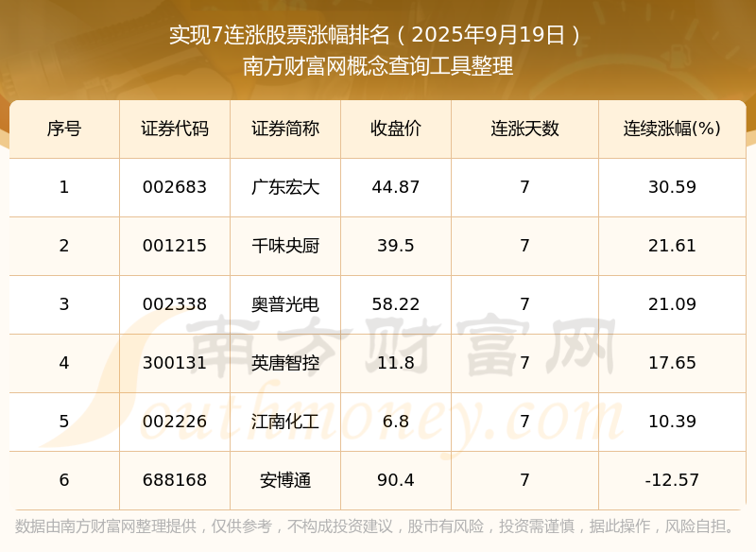Image resolution: width=756 pixels, height=552 pixels.
Task: Select stock code 001215
Action: tap(175, 246)
